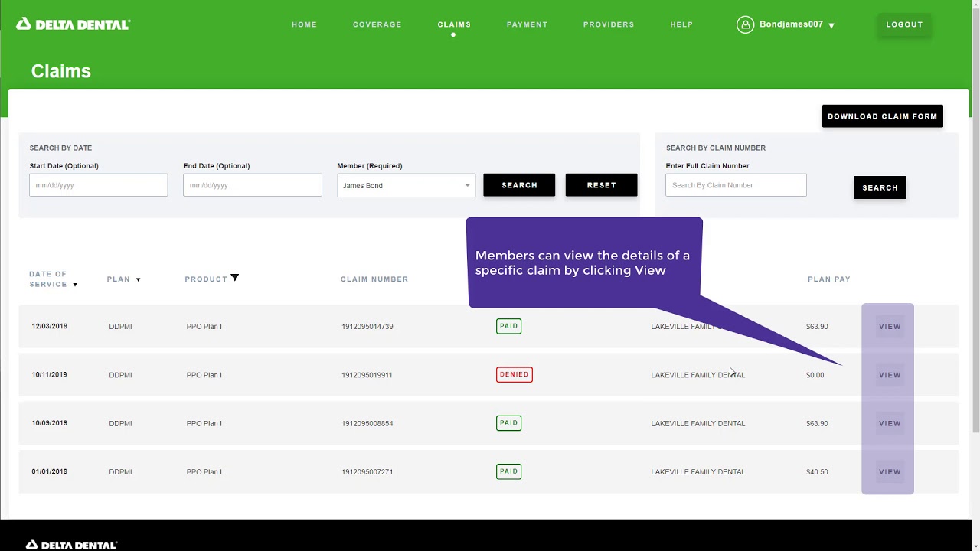Click PAID badge for 10/09/2019 claim
Screen dimensions: 980x551
click(508, 422)
